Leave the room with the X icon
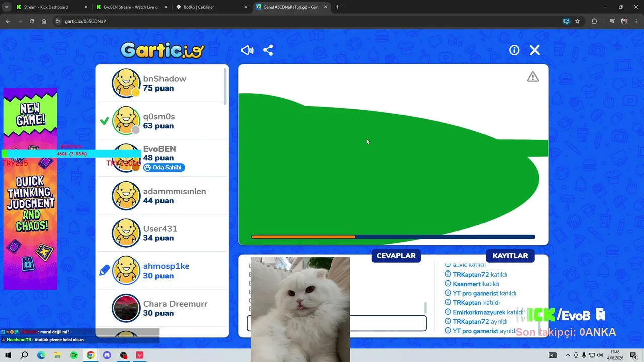The width and height of the screenshot is (644, 362). pos(535,50)
